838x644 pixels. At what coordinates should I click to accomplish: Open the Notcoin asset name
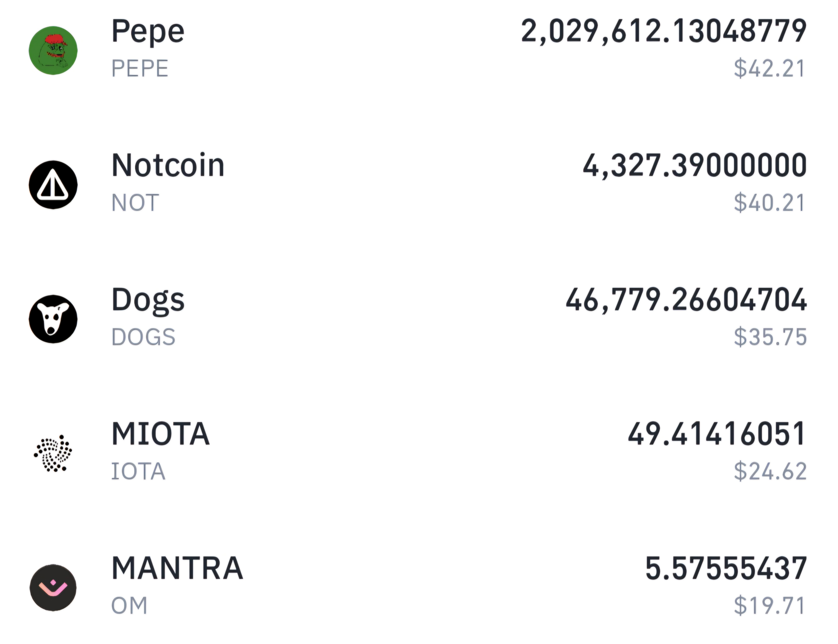coord(168,166)
